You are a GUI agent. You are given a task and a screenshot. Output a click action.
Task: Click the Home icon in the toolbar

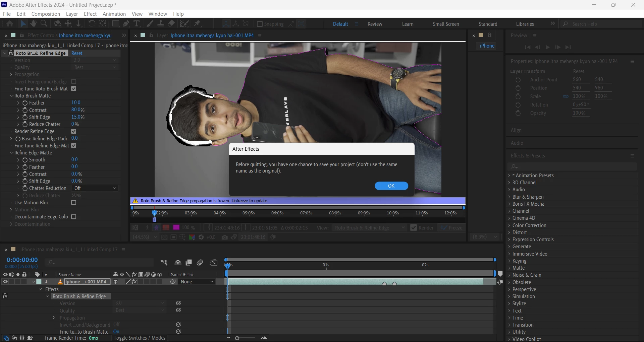(10, 24)
